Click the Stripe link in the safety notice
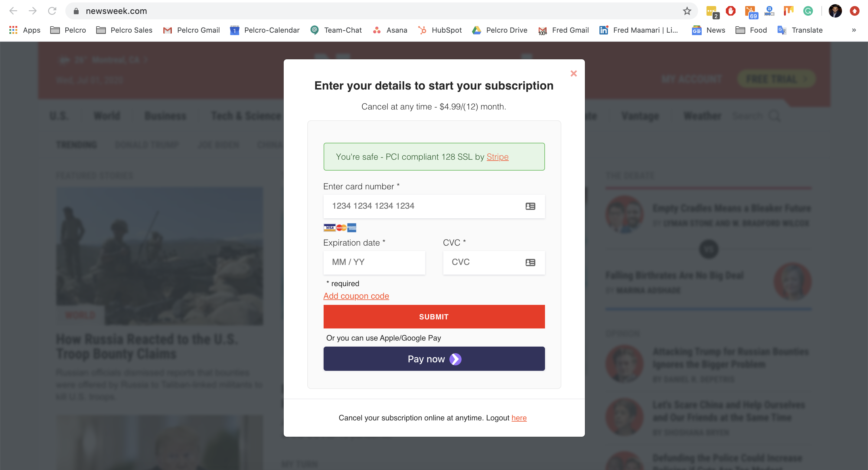 point(497,157)
